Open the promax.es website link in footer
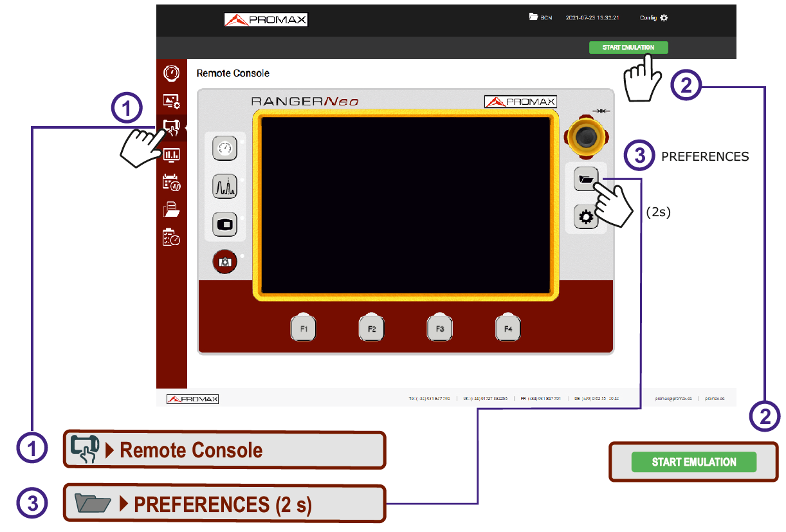Viewport: 786px width, 532px height. pyautogui.click(x=715, y=399)
